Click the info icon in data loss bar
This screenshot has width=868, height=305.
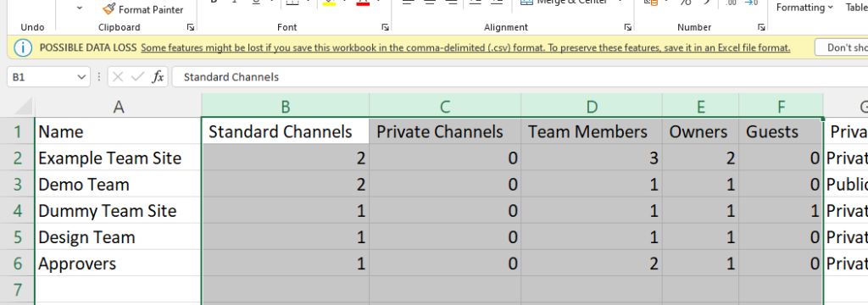(23, 47)
